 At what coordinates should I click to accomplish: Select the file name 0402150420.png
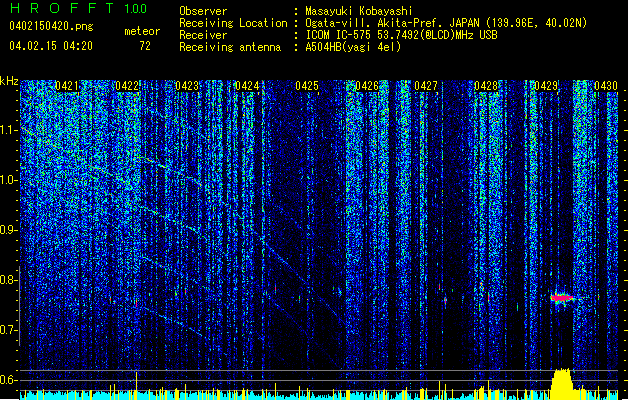point(51,26)
